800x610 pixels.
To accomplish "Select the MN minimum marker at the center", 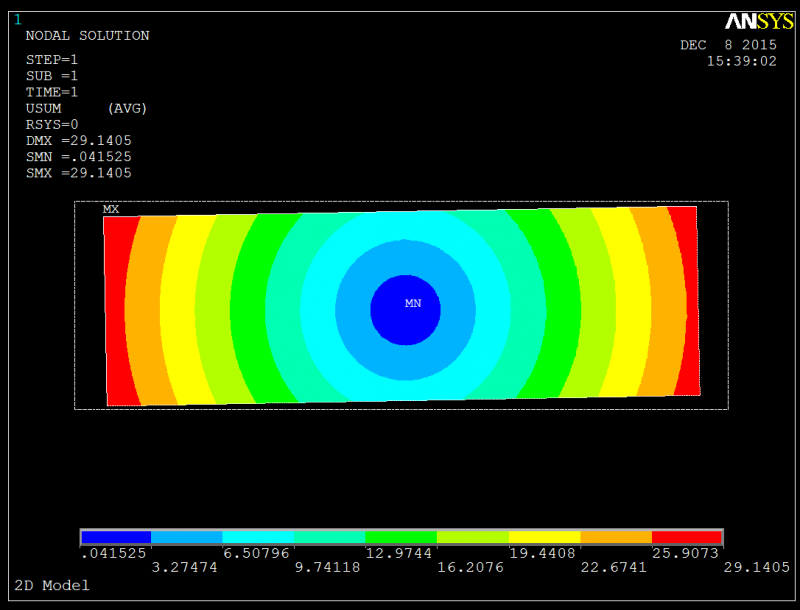I will (x=413, y=303).
